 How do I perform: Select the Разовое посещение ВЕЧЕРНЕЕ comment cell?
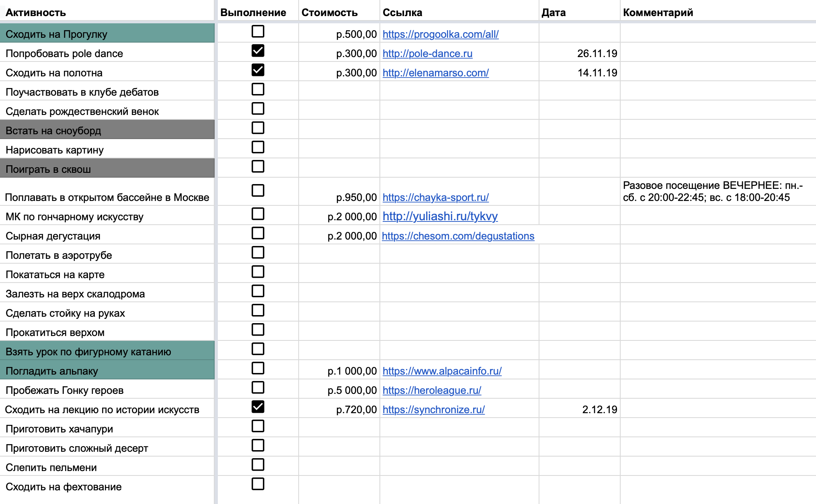(x=718, y=192)
